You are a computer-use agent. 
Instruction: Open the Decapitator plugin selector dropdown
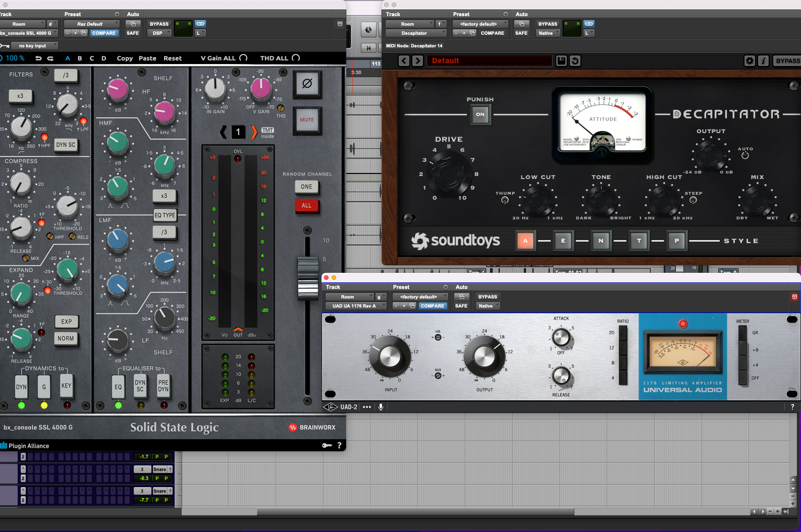[416, 33]
